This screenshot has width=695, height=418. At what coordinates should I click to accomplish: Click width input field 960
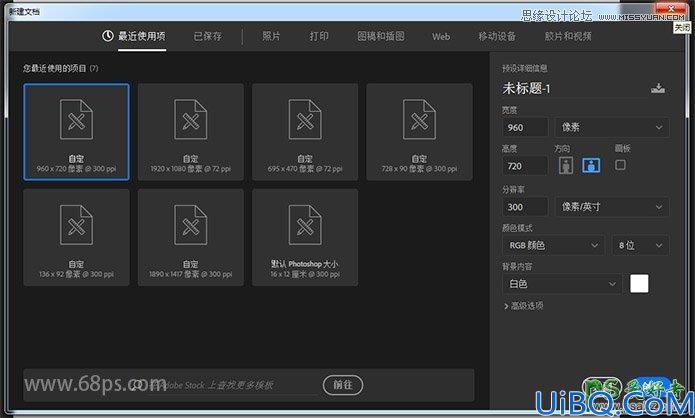tap(525, 128)
